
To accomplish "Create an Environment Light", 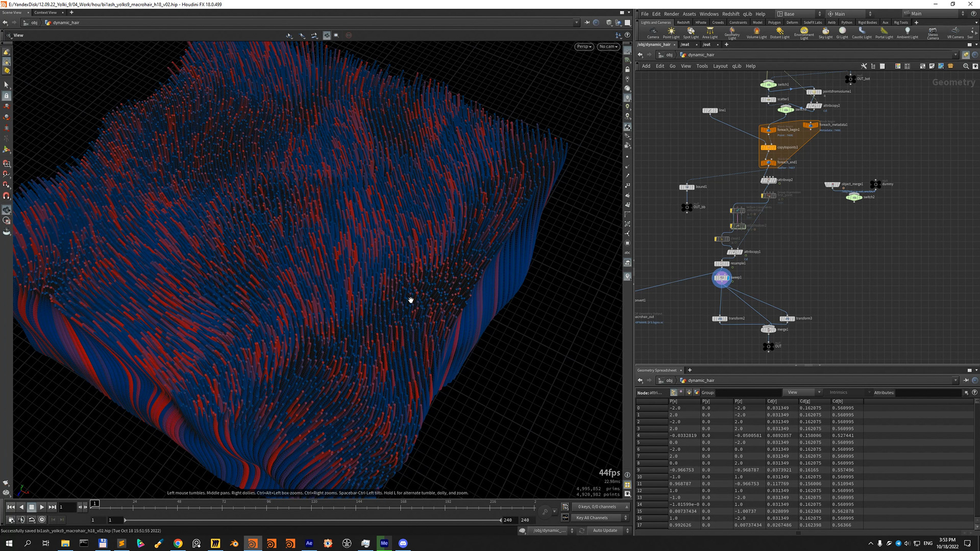I will tap(804, 34).
